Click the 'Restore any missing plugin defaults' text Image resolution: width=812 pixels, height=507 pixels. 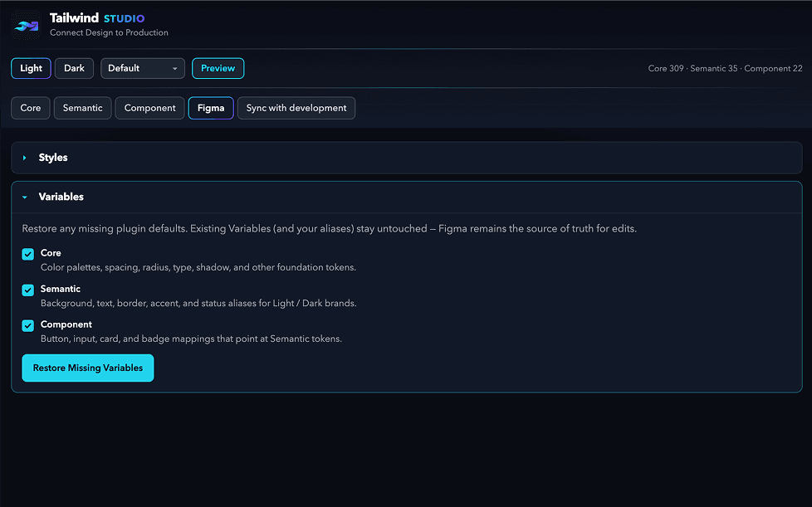coord(330,229)
